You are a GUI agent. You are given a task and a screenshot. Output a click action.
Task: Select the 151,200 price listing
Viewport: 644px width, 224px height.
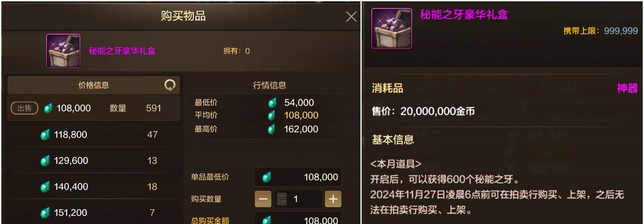point(94,212)
